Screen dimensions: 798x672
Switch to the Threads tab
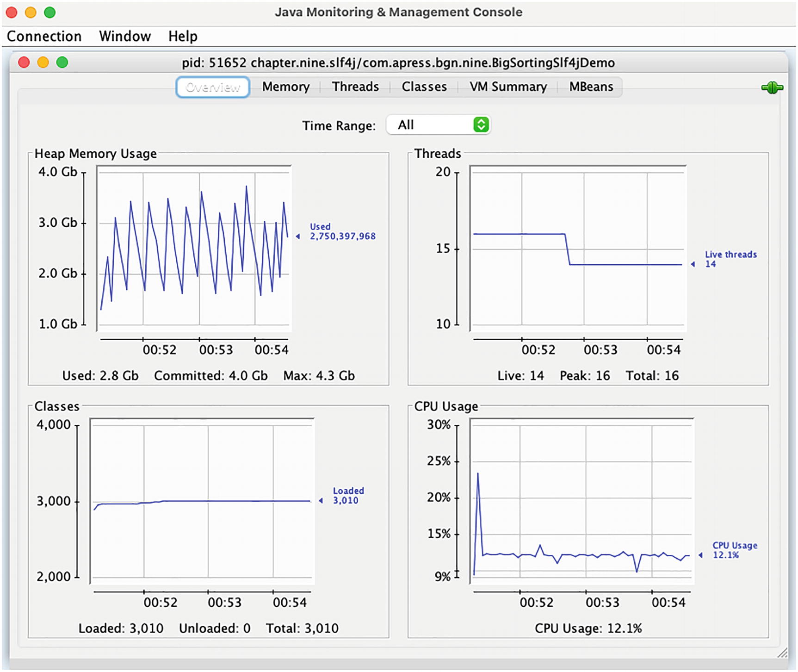(x=355, y=87)
